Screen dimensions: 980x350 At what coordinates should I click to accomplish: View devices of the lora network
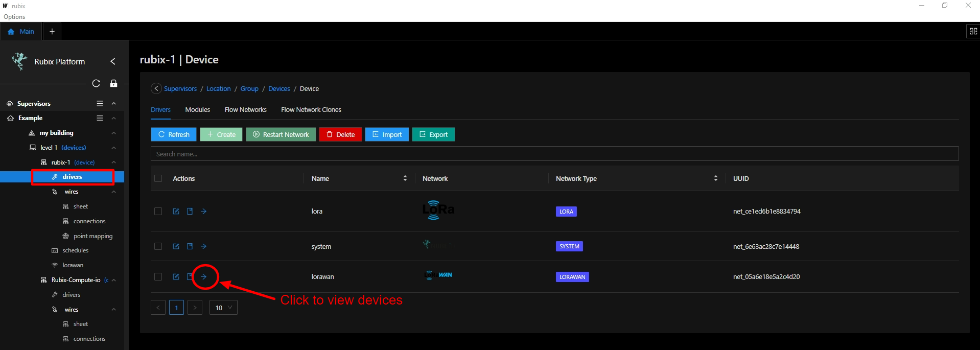tap(203, 211)
